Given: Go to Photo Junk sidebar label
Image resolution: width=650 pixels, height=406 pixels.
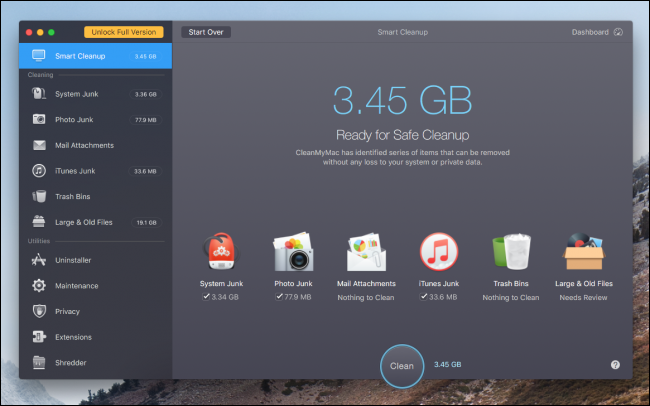Looking at the screenshot, I should [x=74, y=119].
